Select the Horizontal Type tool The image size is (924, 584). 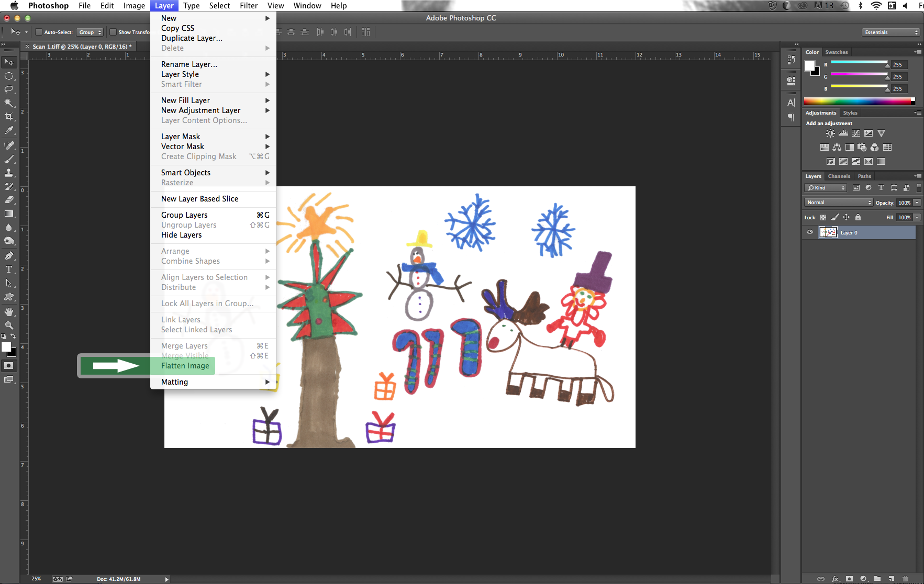[9, 269]
